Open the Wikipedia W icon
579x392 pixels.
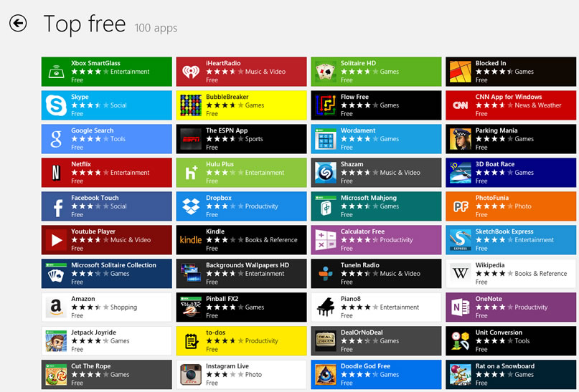coord(460,274)
